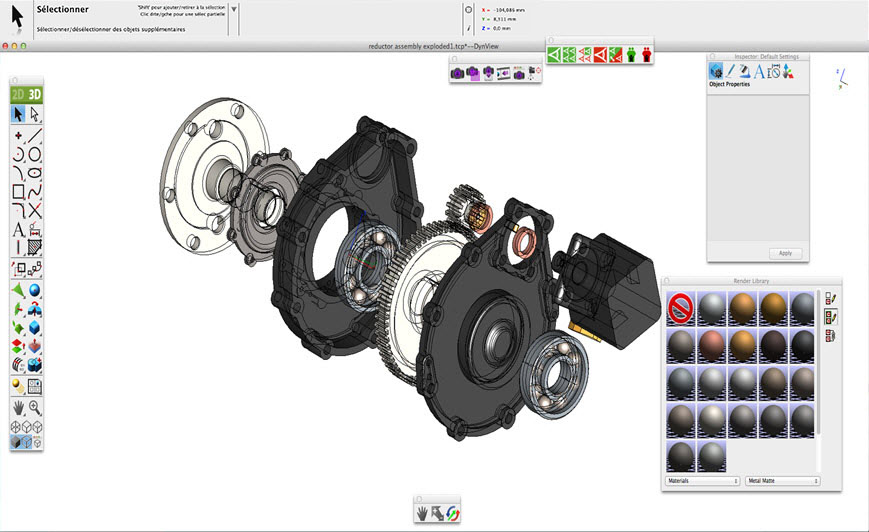
Task: Toggle wireframe view cube at palette bottom
Action: click(16, 427)
